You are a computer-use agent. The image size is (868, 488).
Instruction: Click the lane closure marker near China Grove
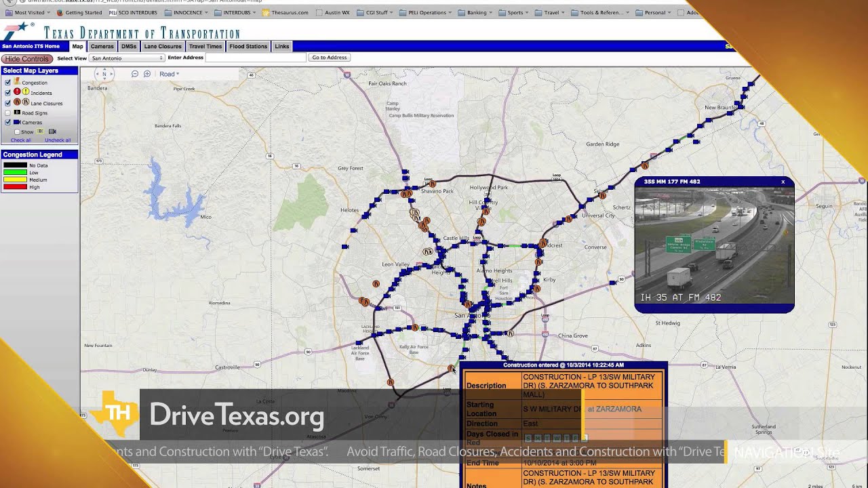click(510, 333)
